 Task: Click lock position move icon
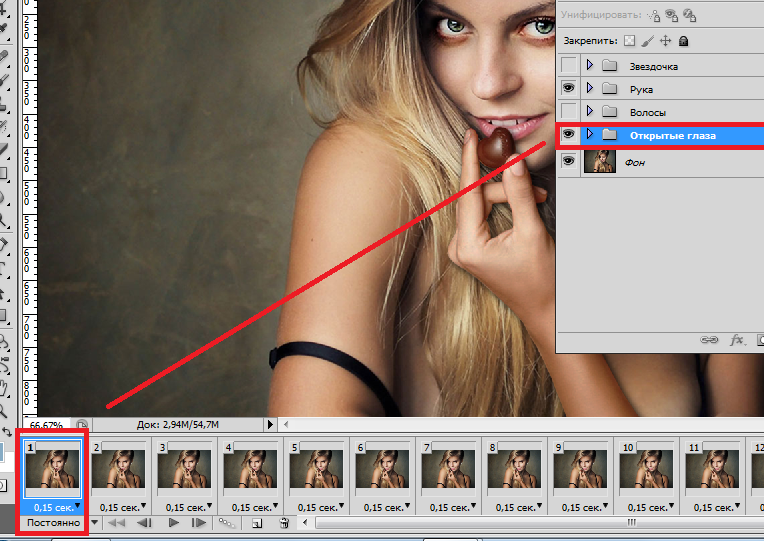[x=665, y=41]
